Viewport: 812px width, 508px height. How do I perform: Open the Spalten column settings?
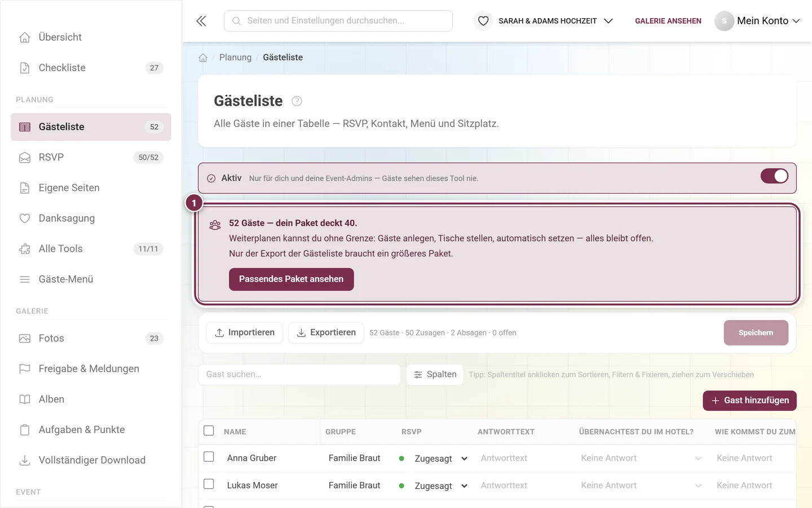click(x=435, y=374)
